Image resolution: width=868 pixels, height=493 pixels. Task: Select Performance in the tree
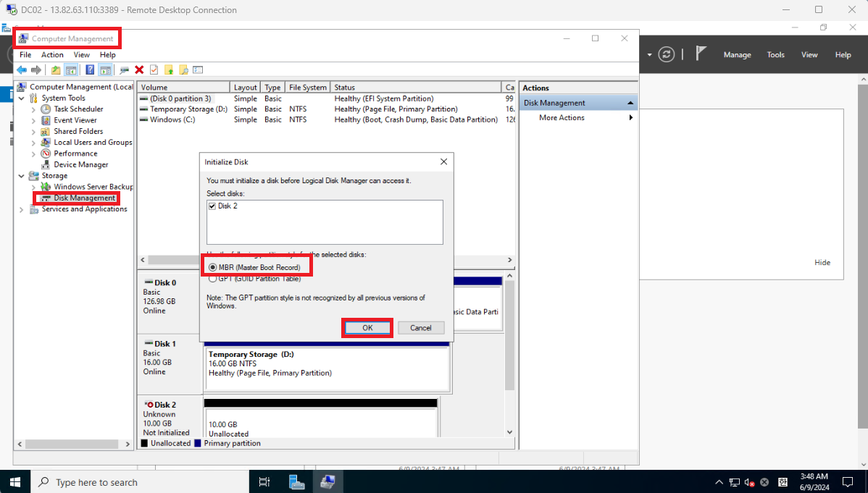point(75,153)
